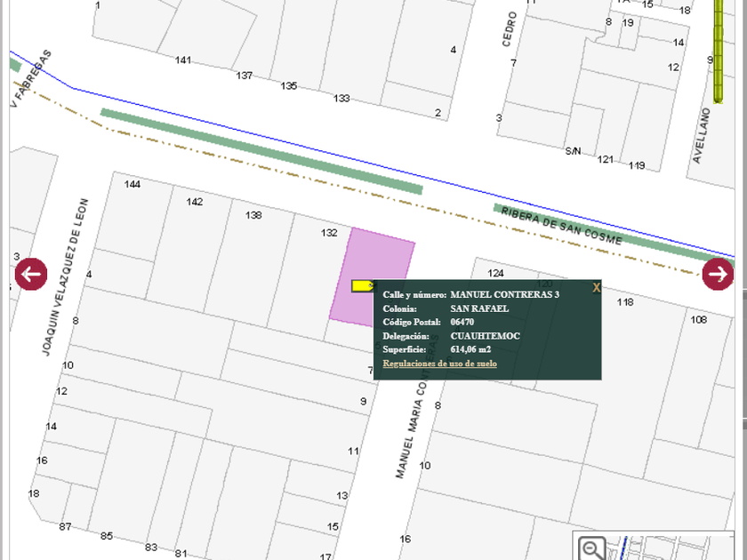
Task: Open Regulaciones de uso de suelo link
Action: point(439,364)
